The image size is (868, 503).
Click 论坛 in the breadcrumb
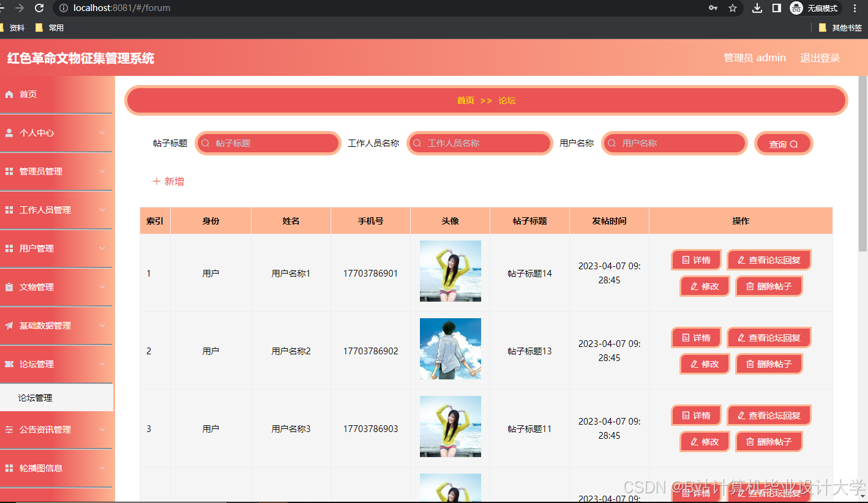point(507,100)
